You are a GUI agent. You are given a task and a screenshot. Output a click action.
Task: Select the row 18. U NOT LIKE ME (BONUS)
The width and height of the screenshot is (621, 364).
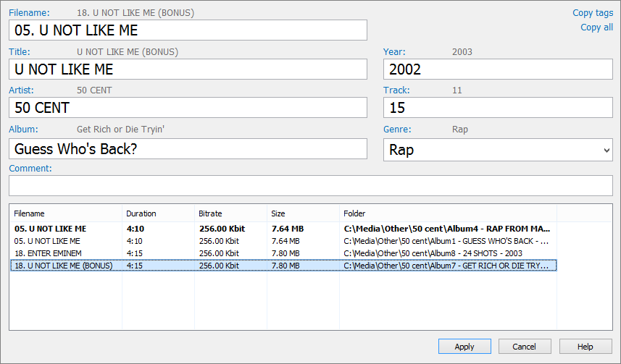(x=283, y=266)
